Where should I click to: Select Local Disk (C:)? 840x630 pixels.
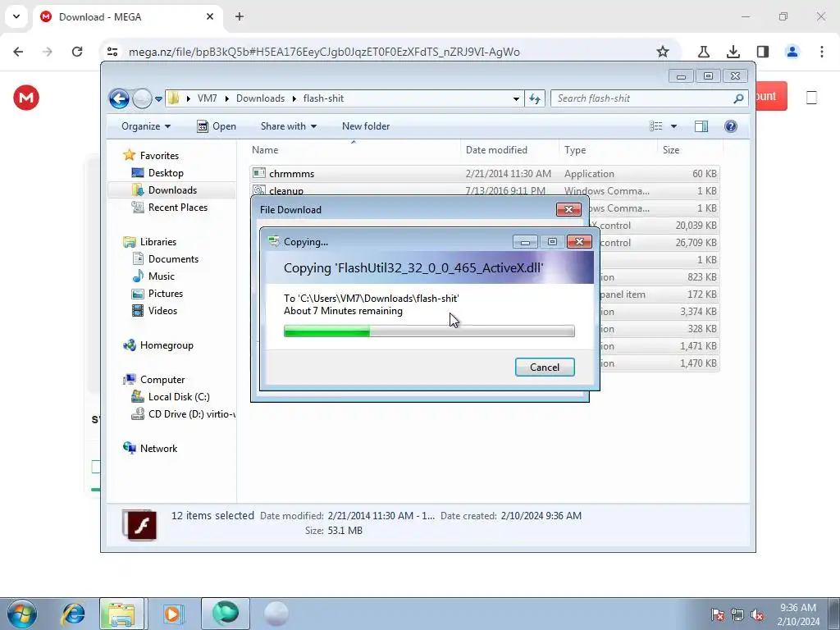coord(179,397)
